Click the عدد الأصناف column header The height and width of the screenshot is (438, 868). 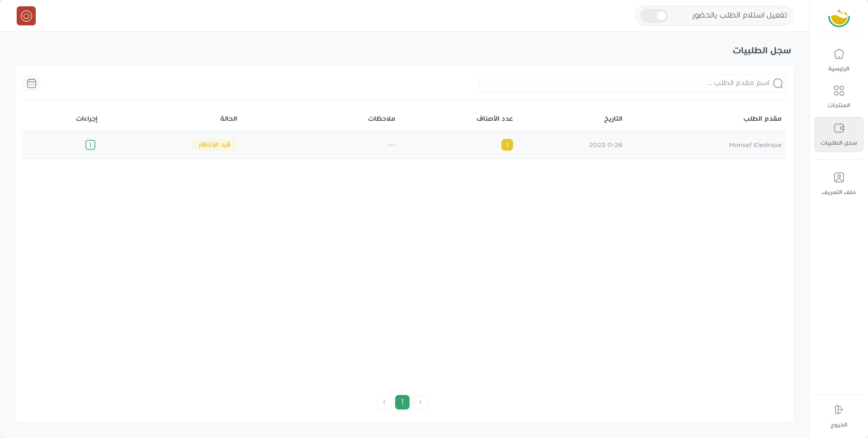coord(495,119)
